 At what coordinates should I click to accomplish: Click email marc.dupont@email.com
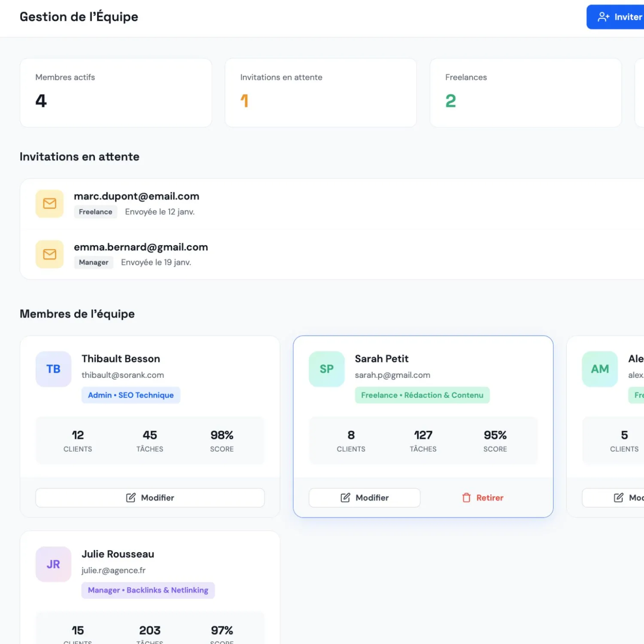pos(137,196)
